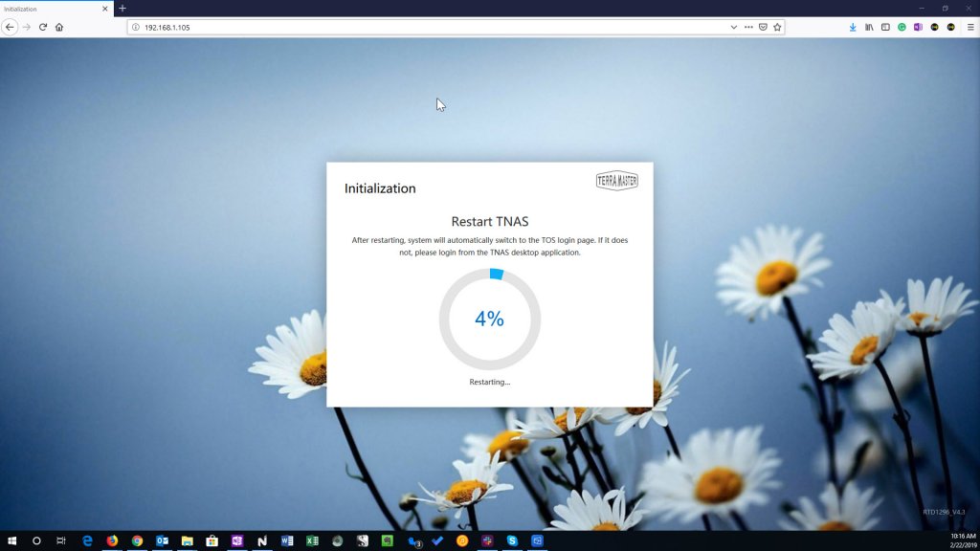Open Evernote from the taskbar

pos(388,541)
